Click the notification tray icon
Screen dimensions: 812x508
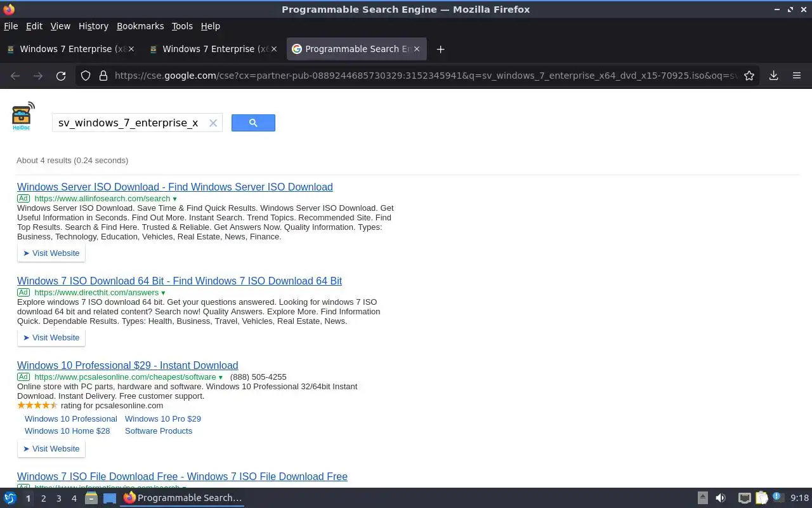[778, 498]
